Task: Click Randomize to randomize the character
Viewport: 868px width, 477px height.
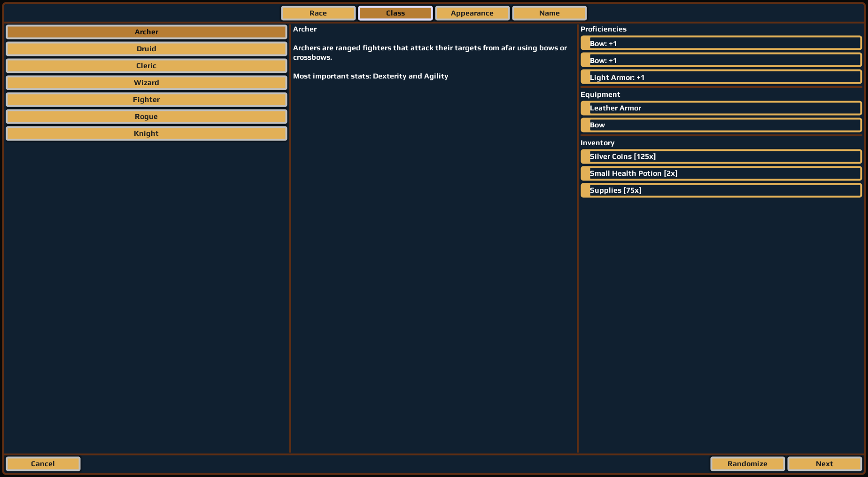Action: (747, 464)
